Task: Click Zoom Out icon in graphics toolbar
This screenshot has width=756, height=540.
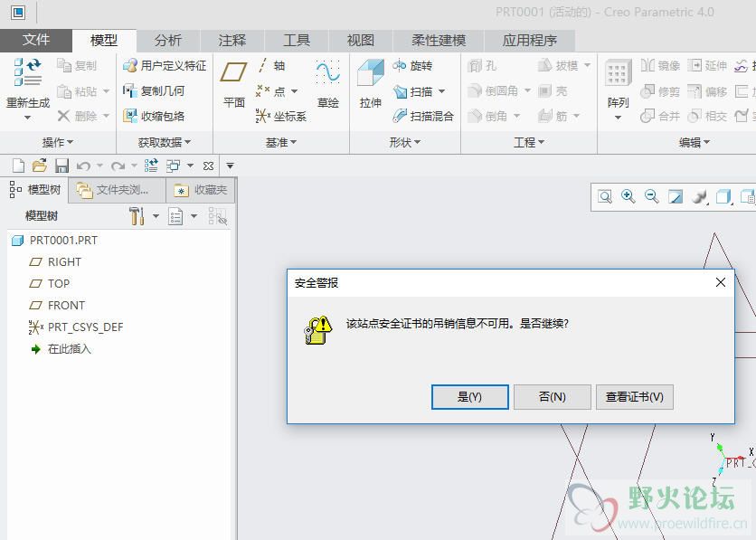Action: (651, 196)
